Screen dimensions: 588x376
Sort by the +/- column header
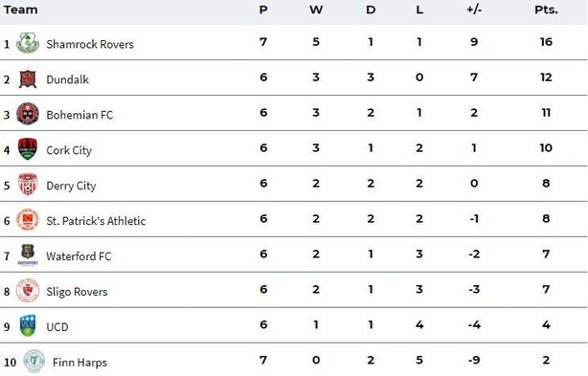[x=474, y=10]
